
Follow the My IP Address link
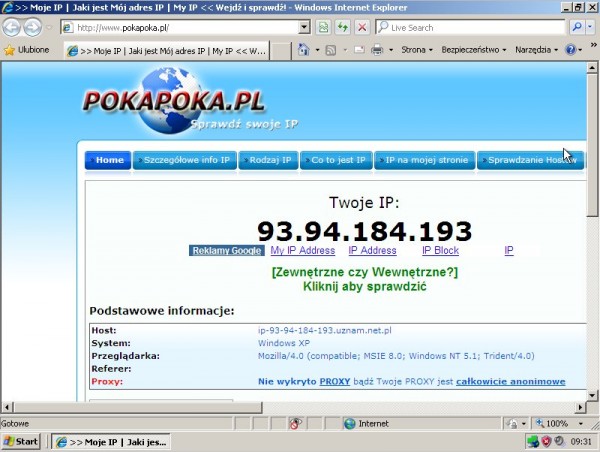point(303,250)
